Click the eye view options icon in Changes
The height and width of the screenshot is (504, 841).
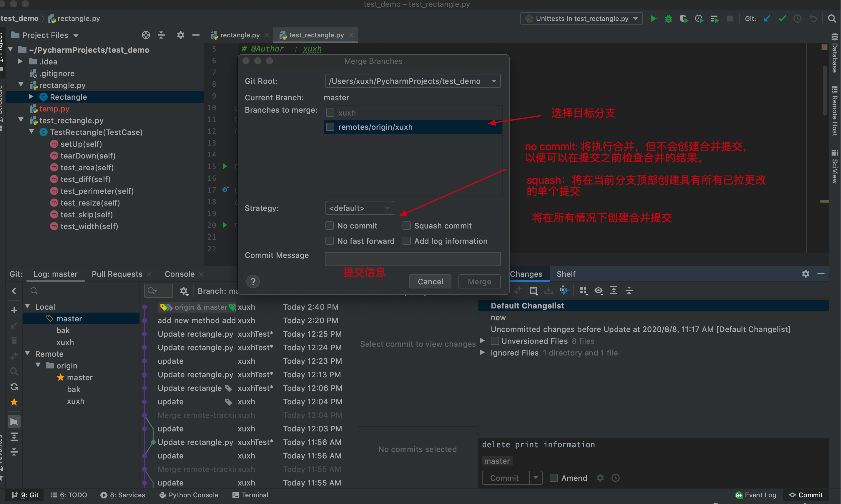click(599, 291)
